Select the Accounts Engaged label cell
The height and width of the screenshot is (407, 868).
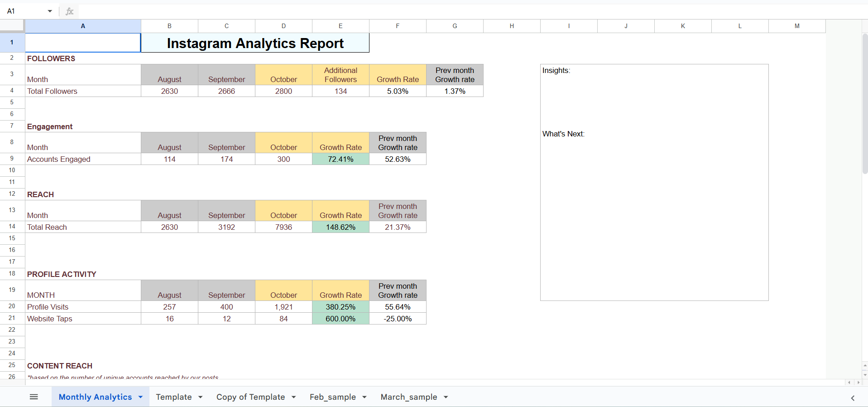pos(83,159)
